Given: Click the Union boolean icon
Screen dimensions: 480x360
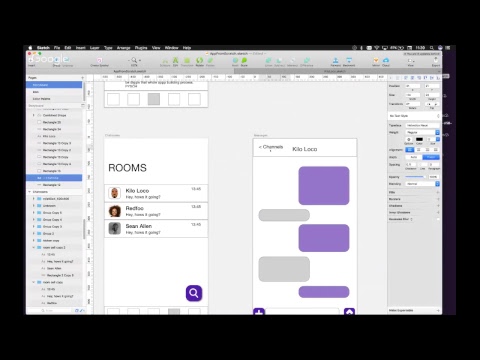Looking at the screenshot, I should 268,60.
